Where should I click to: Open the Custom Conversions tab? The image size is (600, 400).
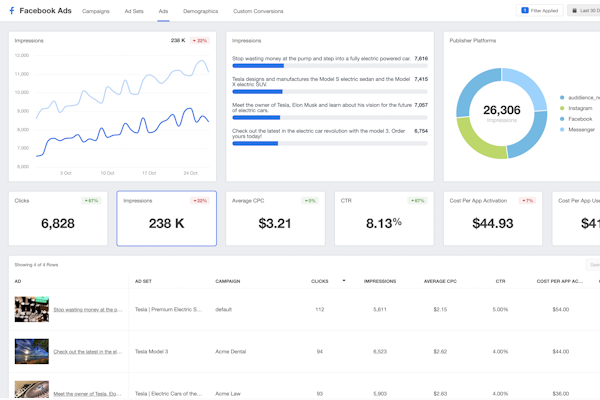258,11
